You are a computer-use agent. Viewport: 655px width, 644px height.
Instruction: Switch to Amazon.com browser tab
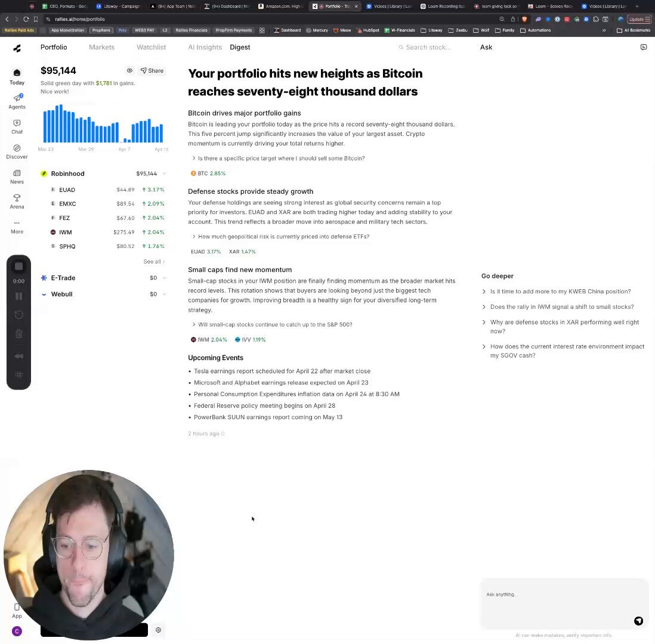tap(281, 7)
